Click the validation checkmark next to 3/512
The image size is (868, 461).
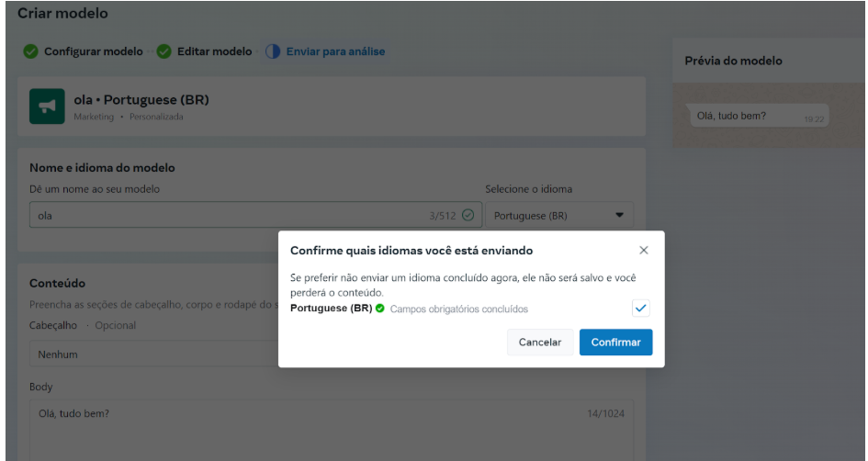(468, 216)
